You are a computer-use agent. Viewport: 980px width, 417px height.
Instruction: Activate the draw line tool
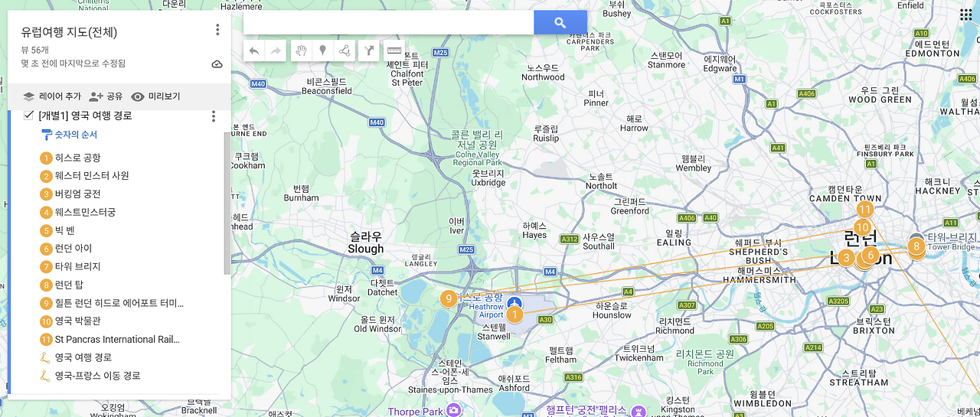click(345, 51)
